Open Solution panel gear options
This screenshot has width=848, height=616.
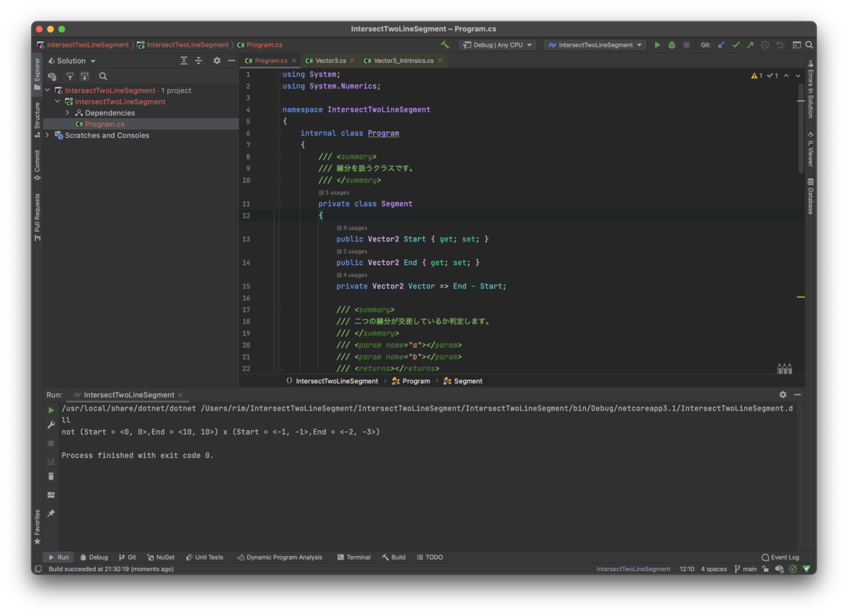point(217,61)
